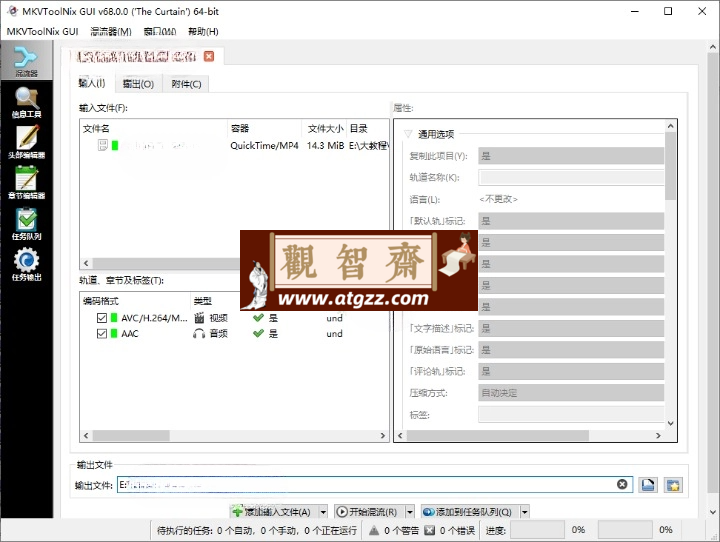Screen dimensions: 720x542
Task: Open the Job output (任务输出) in sidebar
Action: [x=26, y=265]
